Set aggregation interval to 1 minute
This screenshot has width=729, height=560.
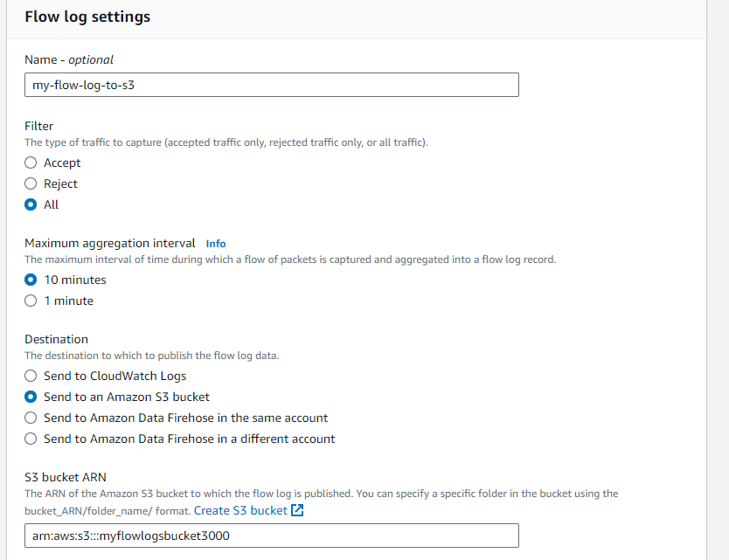point(31,301)
